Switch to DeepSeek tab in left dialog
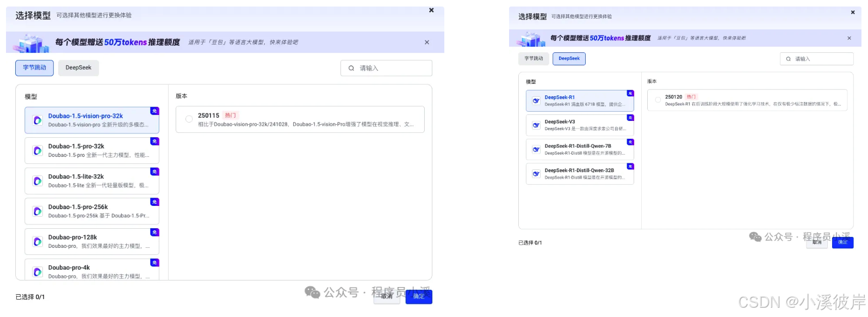Viewport: 868px width, 317px height. [x=78, y=68]
